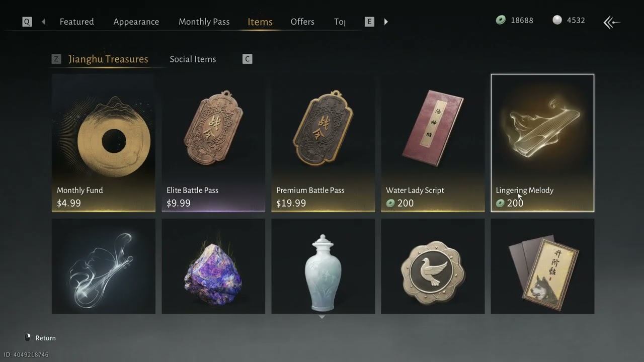Screen dimensions: 644x362
Task: Open the Appearance tab
Action: tap(136, 22)
